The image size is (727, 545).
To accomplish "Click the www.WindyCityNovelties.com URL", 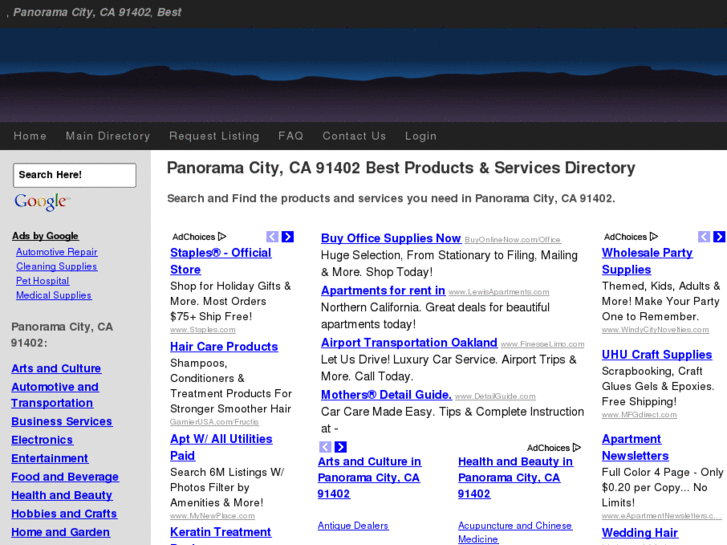I will [x=655, y=330].
